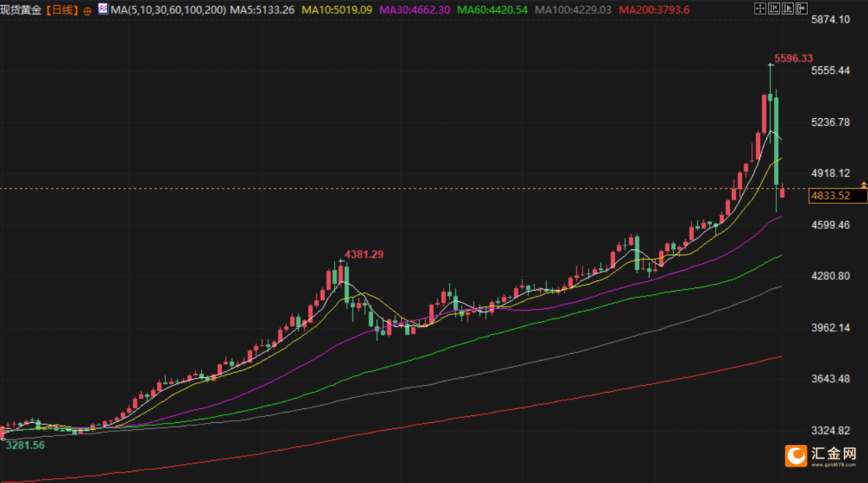Image resolution: width=868 pixels, height=483 pixels.
Task: Click the orange circled-plus icon after 日线
Action: (x=87, y=11)
